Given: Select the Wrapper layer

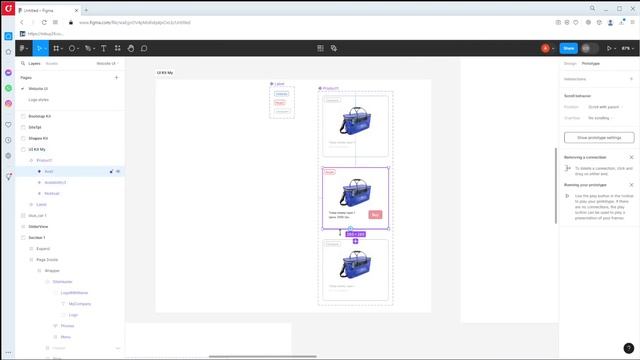Looking at the screenshot, I should 52,271.
